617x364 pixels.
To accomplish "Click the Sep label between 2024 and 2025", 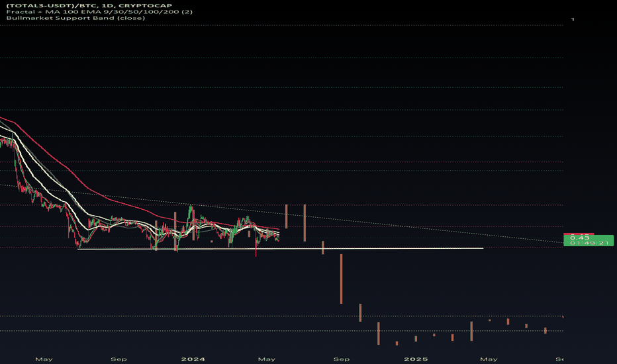I will tap(341, 359).
